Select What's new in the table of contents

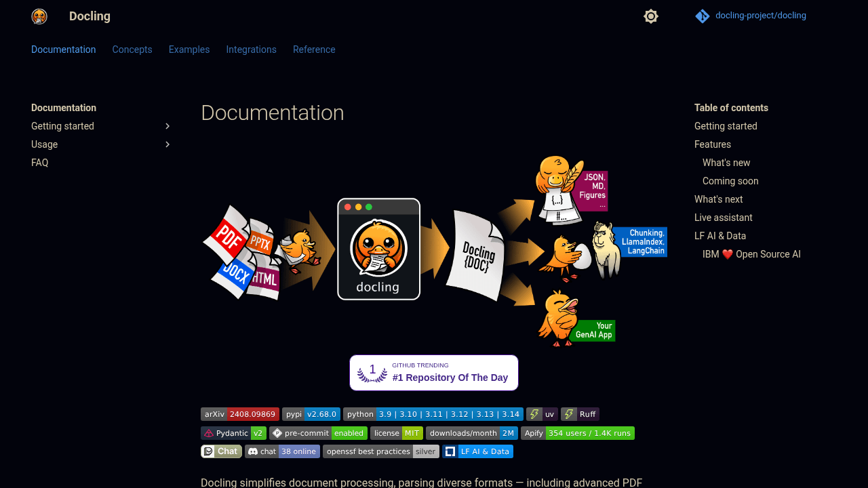tap(726, 163)
